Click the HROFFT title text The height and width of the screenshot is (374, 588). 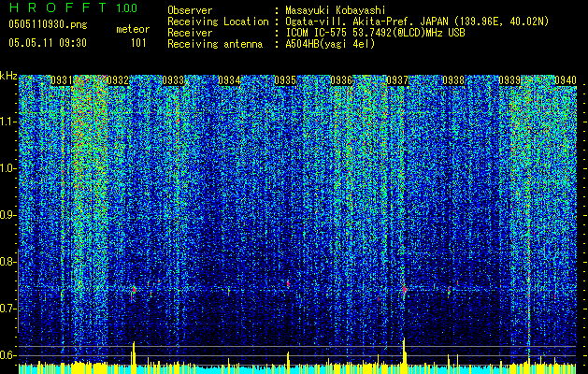click(x=58, y=7)
